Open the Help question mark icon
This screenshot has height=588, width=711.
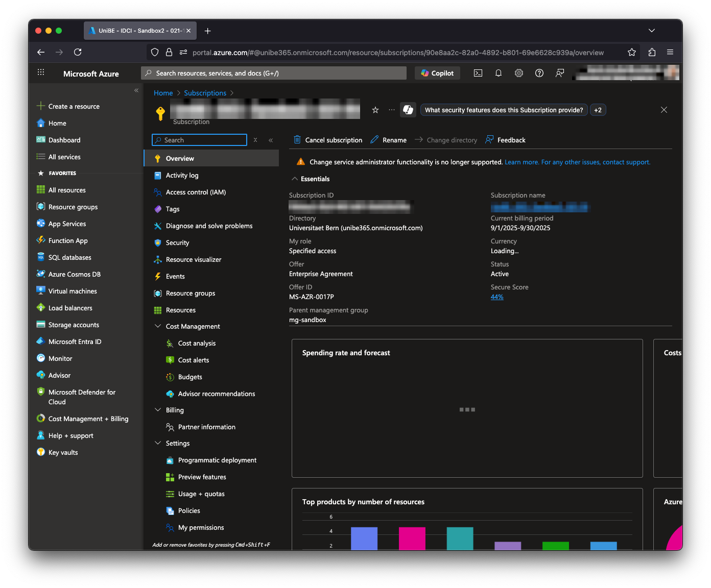tap(539, 72)
